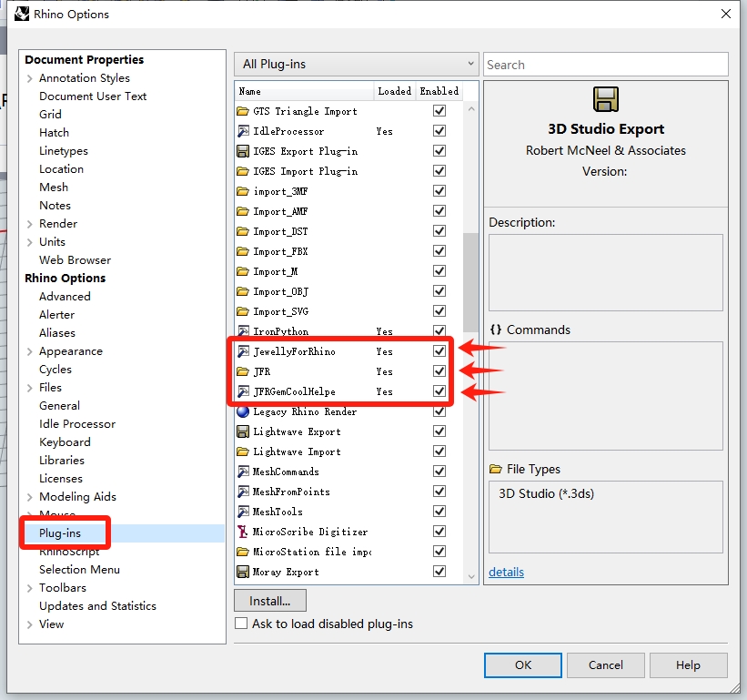747x700 pixels.
Task: Click the large 3D Studio Export disk icon
Action: [x=605, y=99]
